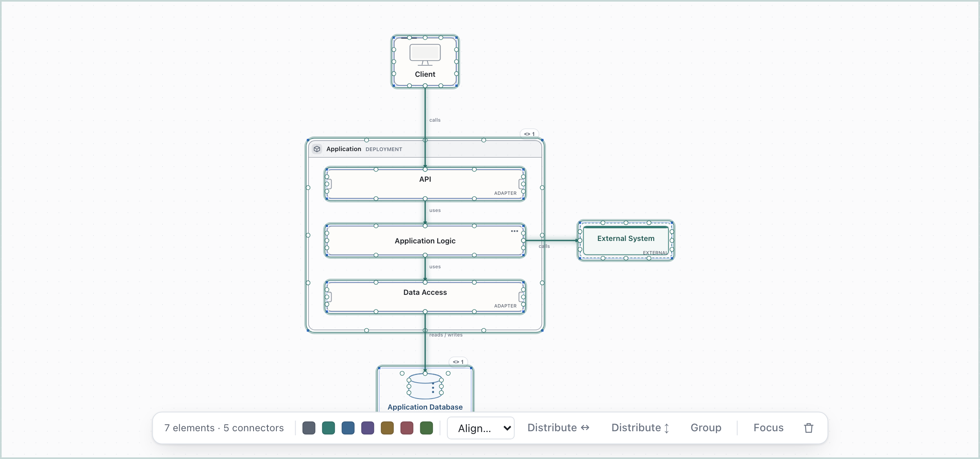Open the Align dropdown
This screenshot has width=980, height=459.
481,428
